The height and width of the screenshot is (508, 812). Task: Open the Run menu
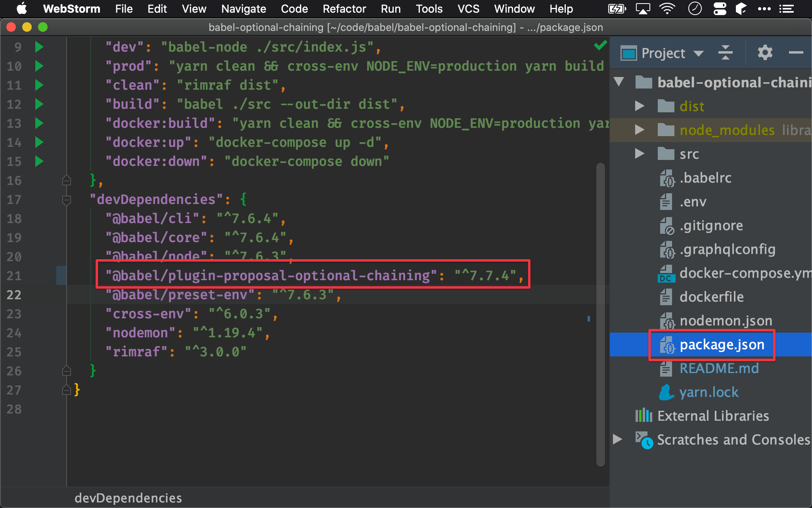click(391, 9)
